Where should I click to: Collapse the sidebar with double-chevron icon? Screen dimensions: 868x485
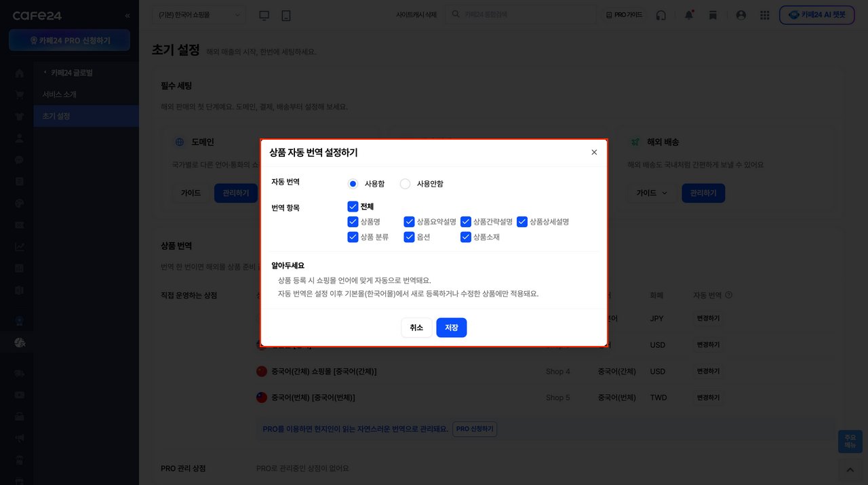pyautogui.click(x=127, y=15)
